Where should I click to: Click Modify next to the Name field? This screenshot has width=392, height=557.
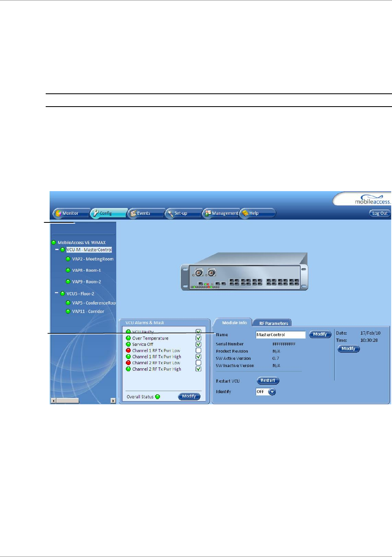(320, 334)
